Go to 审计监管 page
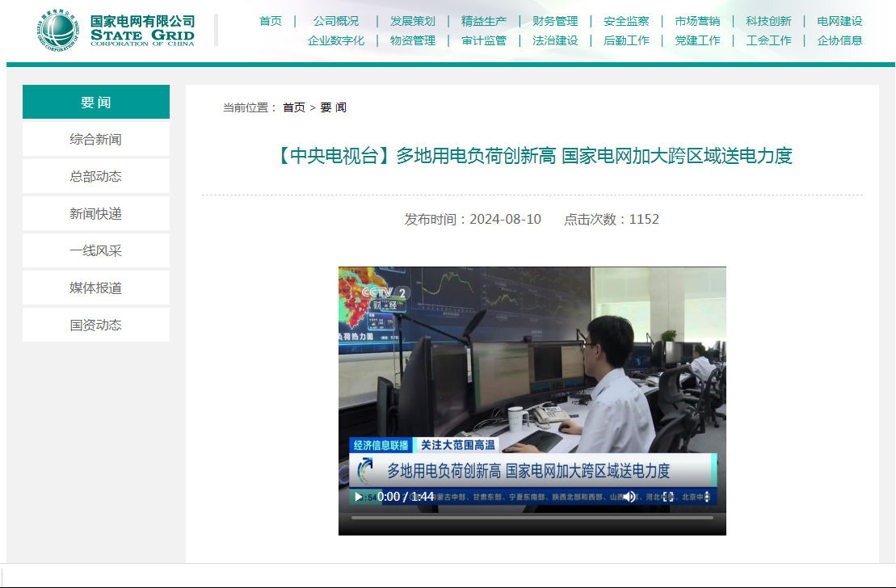The image size is (896, 588). coord(484,40)
